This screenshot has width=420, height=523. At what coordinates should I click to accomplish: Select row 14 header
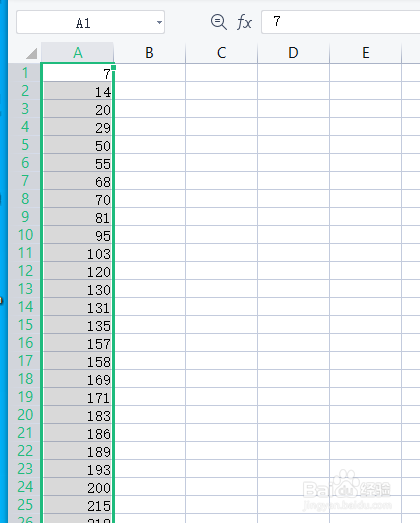coord(25,307)
